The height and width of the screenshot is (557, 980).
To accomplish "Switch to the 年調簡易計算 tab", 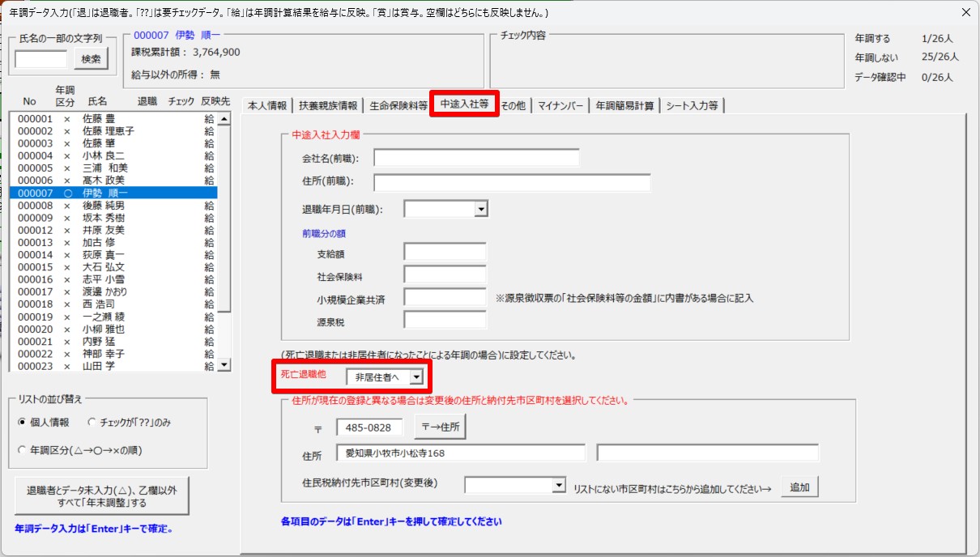I will pyautogui.click(x=624, y=105).
